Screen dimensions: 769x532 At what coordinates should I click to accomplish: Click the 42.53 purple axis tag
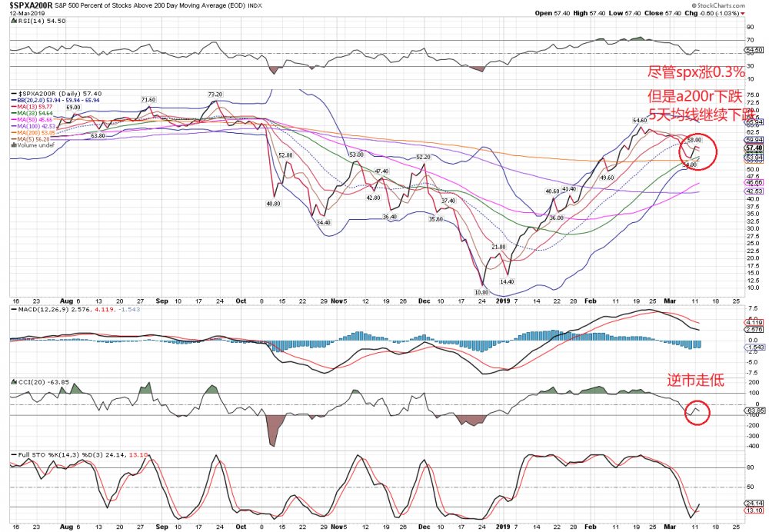[x=754, y=191]
